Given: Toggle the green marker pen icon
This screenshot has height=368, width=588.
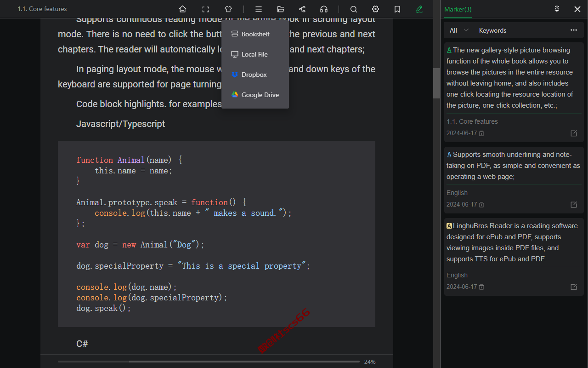Looking at the screenshot, I should (x=419, y=9).
